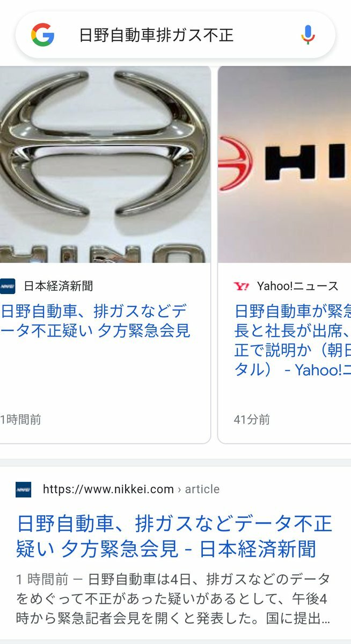Select the Yahoo!ニュース news card body
Screen dimensions: 351x644
[284, 254]
